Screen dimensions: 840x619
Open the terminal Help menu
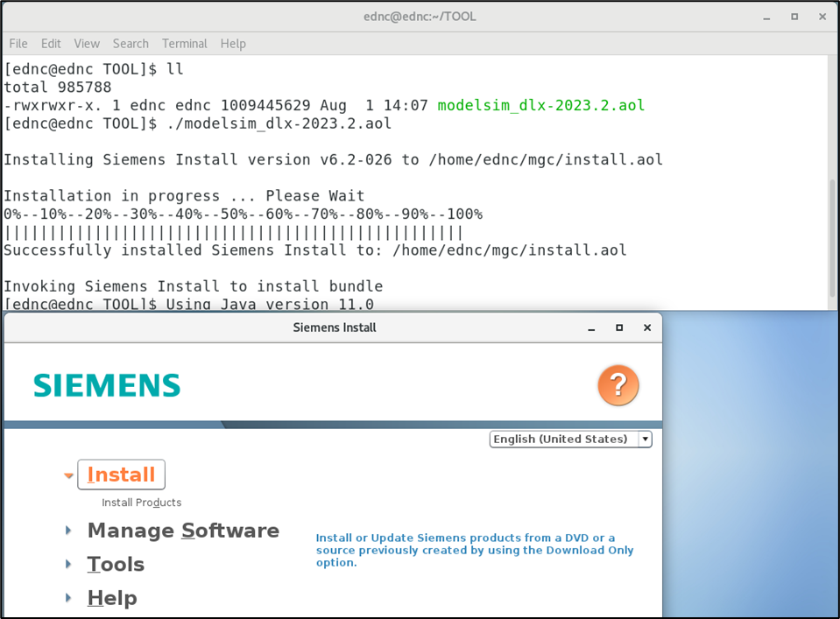click(x=233, y=44)
